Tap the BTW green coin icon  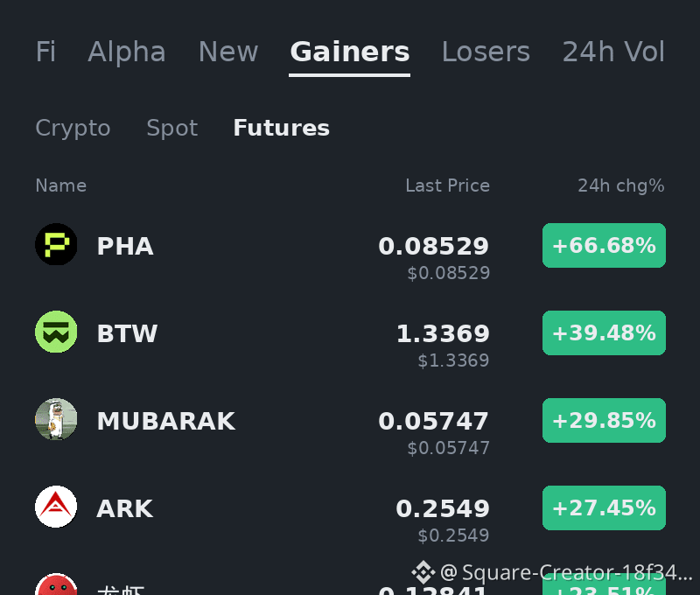[56, 332]
